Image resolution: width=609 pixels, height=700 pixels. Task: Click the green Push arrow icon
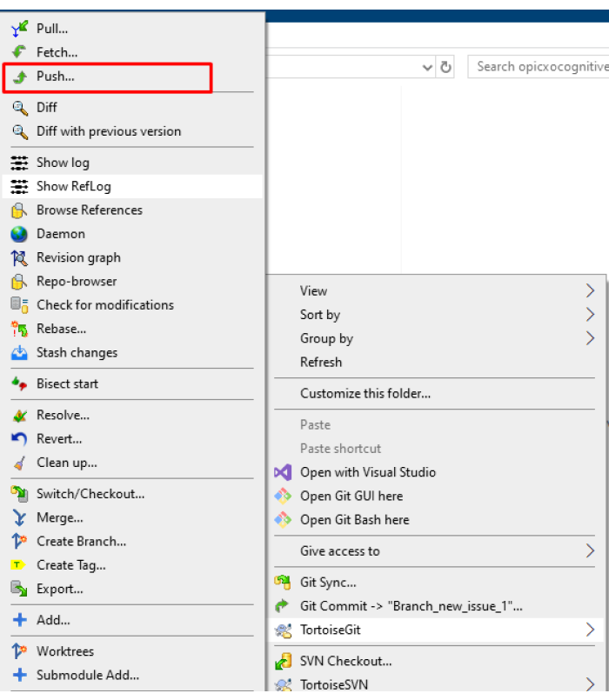[x=20, y=77]
